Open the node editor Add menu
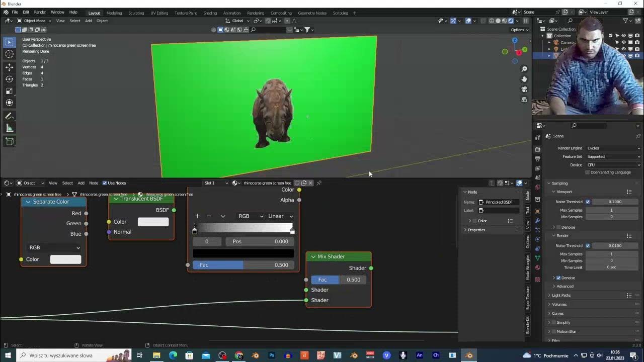This screenshot has height=362, width=644. pos(80,183)
